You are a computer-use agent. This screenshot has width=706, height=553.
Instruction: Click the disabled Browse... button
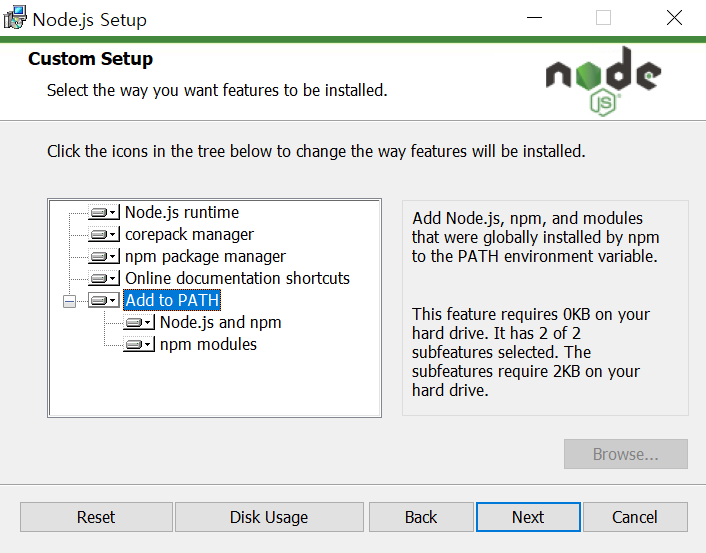626,454
